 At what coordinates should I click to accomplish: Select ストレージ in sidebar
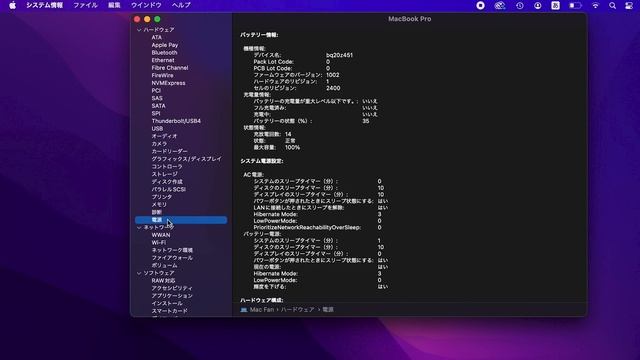tap(164, 174)
